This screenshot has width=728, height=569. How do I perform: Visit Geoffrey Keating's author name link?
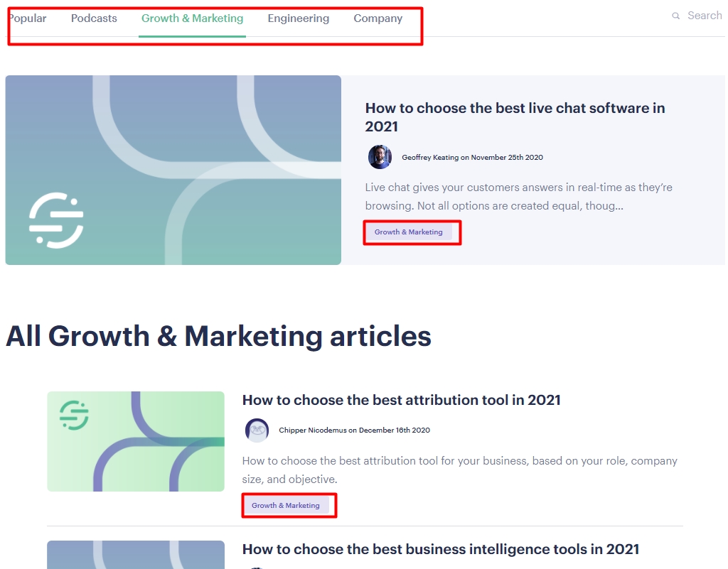click(430, 157)
